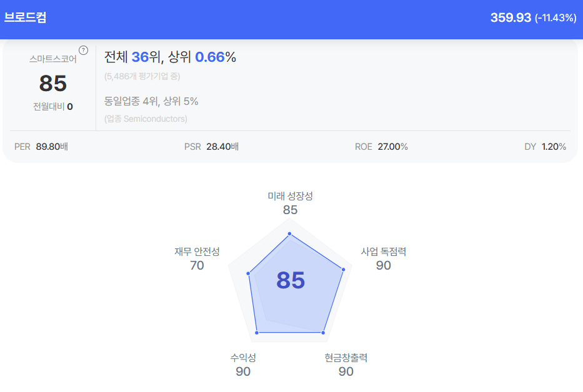
Task: Click the 전월대비 0 change text
Action: click(52, 106)
